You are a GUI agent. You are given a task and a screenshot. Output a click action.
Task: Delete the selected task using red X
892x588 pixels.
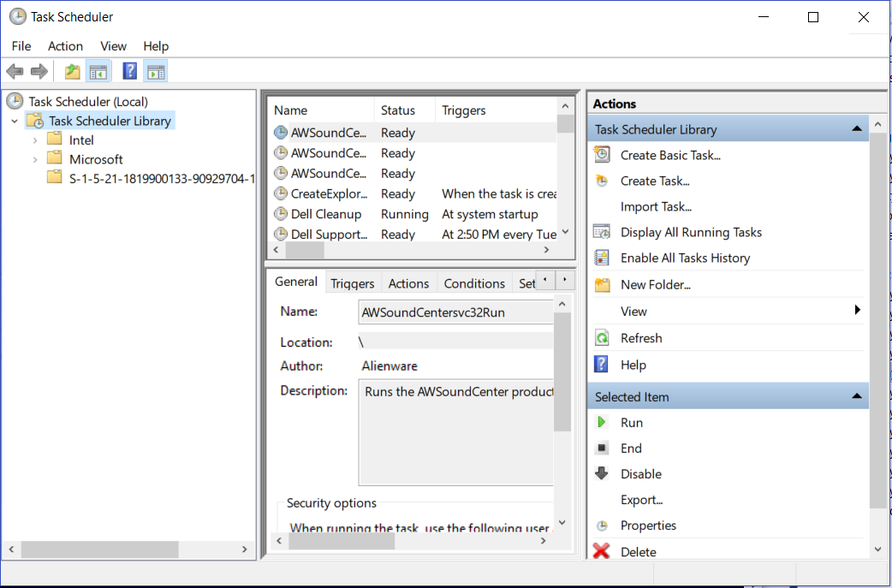pyautogui.click(x=638, y=552)
